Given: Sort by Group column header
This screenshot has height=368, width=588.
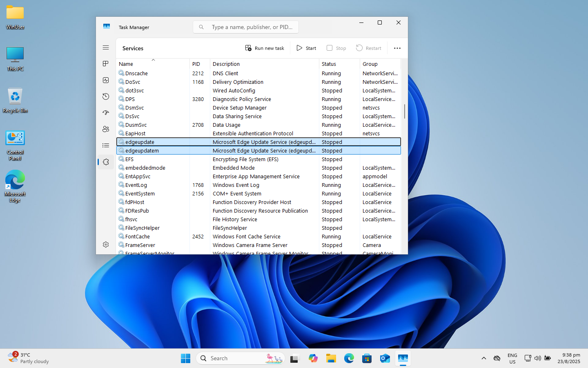Looking at the screenshot, I should coord(380,64).
